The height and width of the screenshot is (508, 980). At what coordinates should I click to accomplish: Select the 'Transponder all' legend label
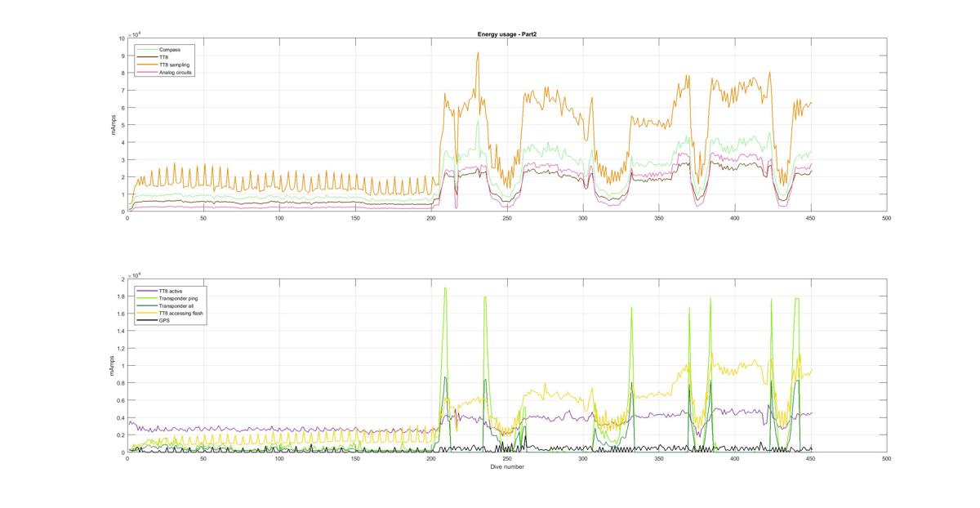175,305
